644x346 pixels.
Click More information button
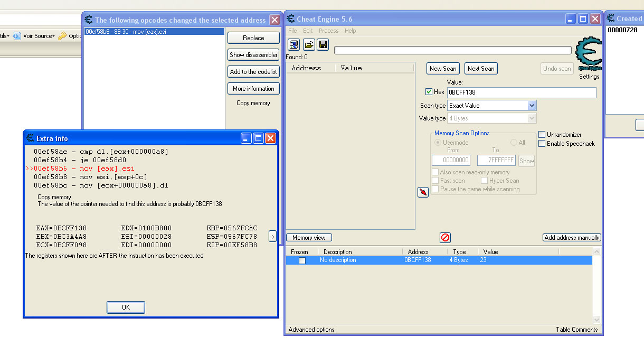[x=253, y=89]
